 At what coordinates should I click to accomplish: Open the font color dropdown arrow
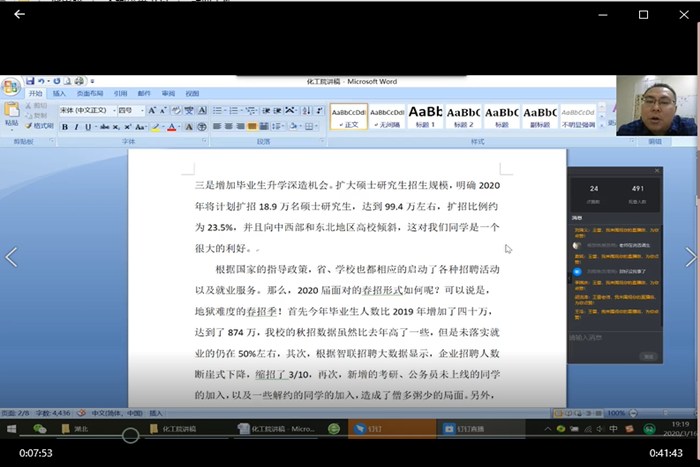(178, 127)
